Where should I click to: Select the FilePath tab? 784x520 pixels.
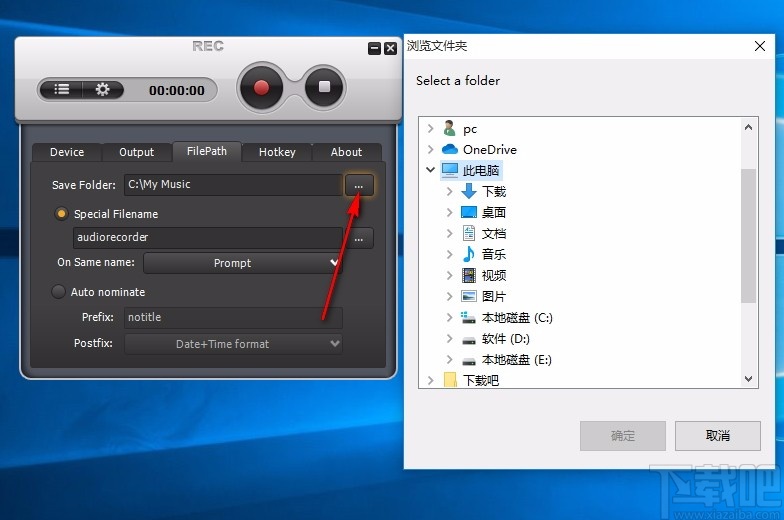206,151
